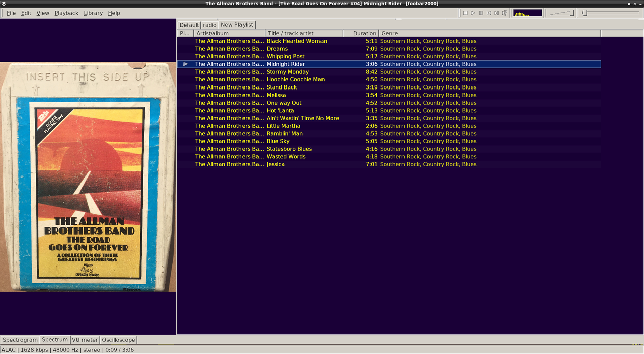Sort by Title / track artist header
Image resolution: width=644 pixels, height=354 pixels.
(304, 33)
